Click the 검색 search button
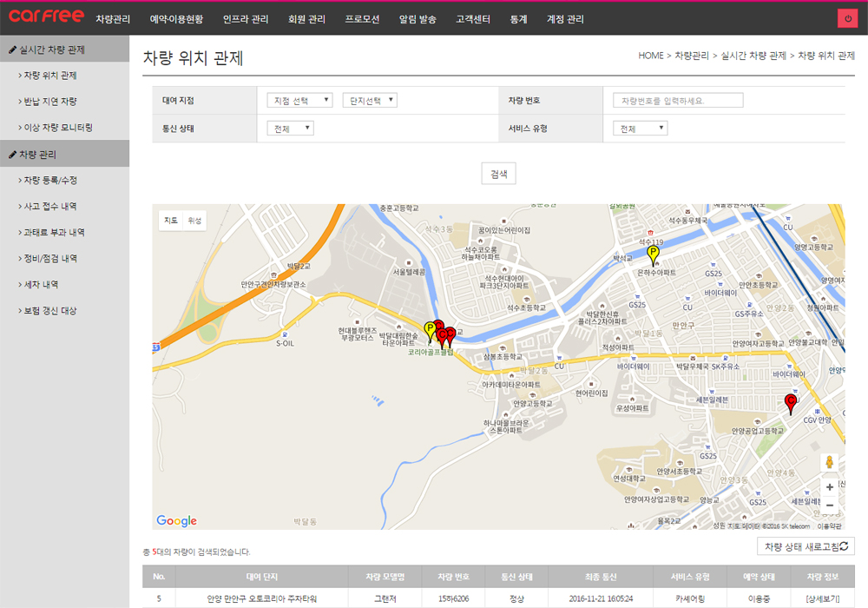Screen dimensions: 868x608 tap(499, 174)
